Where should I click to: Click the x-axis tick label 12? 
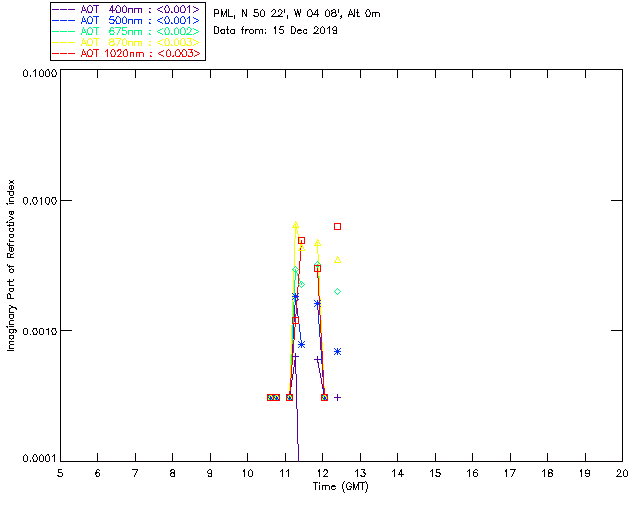coord(322,473)
